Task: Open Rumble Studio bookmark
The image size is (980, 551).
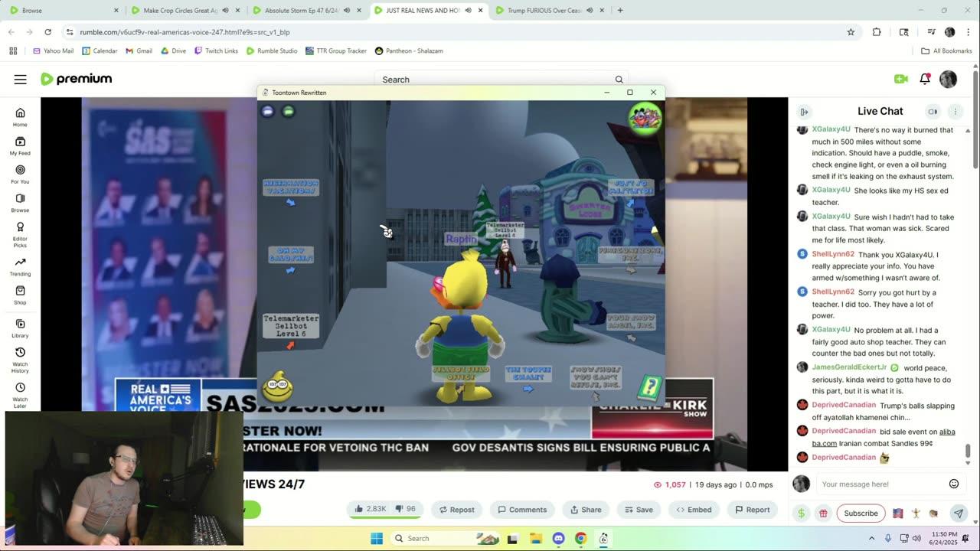Action: click(x=272, y=51)
